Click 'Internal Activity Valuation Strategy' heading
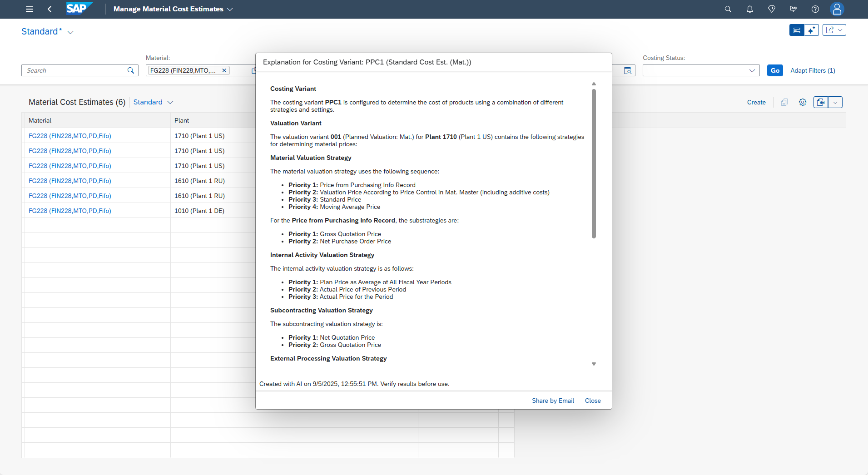This screenshot has width=868, height=475. (322, 255)
